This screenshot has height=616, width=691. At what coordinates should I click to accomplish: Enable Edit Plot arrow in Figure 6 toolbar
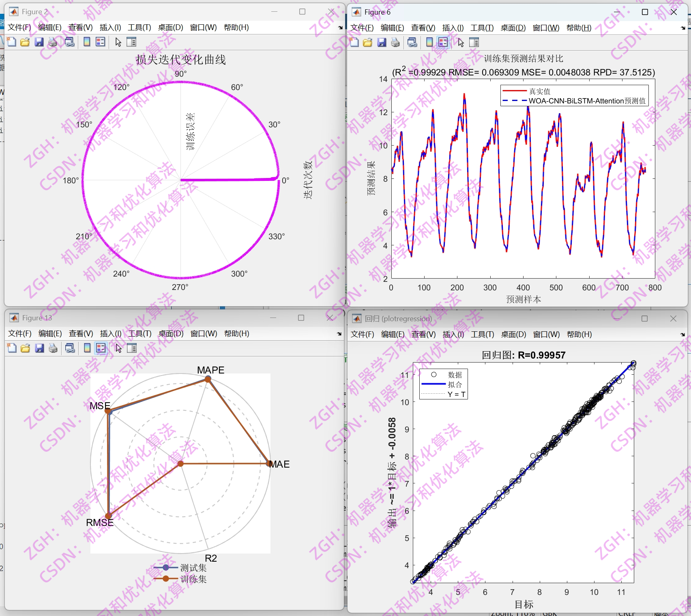tap(461, 42)
